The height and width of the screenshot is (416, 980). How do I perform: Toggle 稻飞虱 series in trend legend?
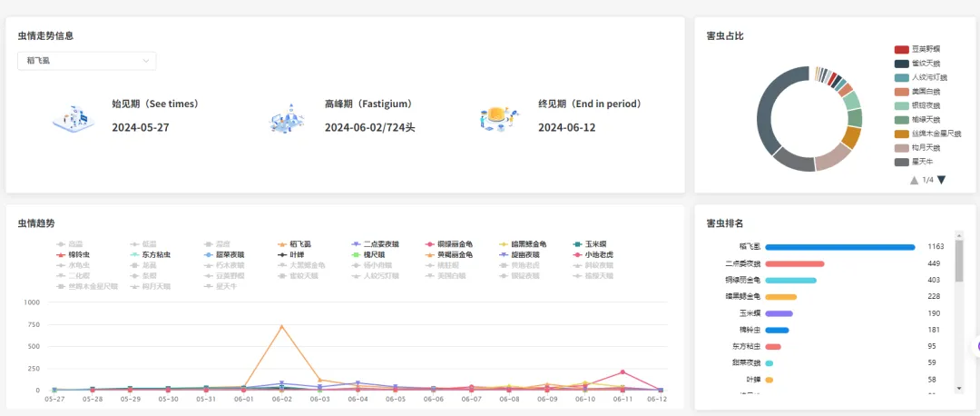point(295,244)
